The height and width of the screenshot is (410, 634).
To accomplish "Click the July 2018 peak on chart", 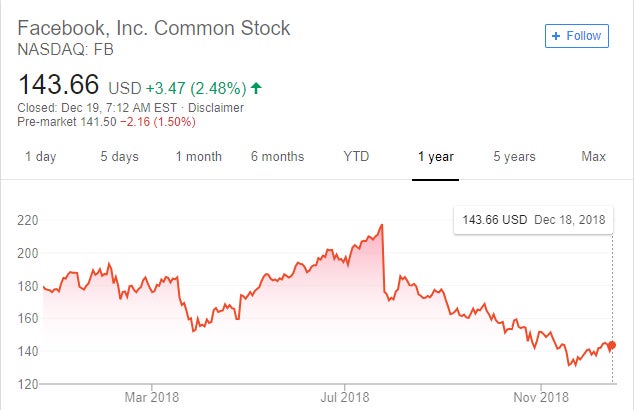I will (382, 225).
